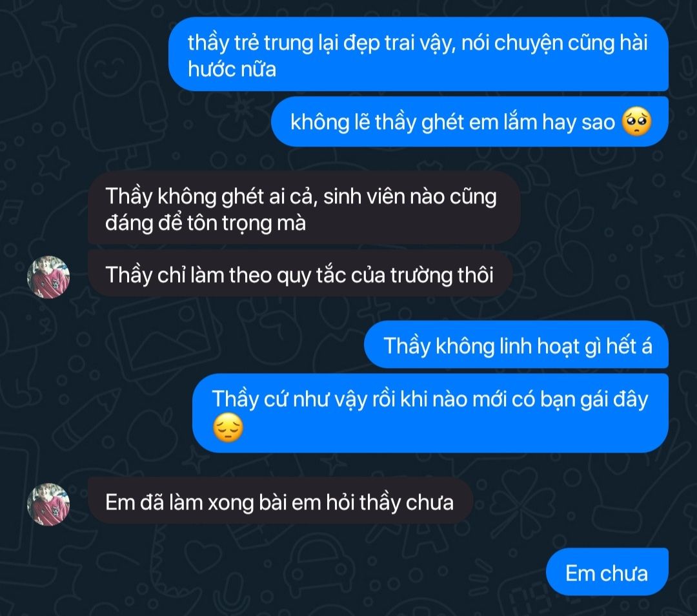697x616 pixels.
Task: Select the 'Em chưa' message bubble
Action: (607, 572)
